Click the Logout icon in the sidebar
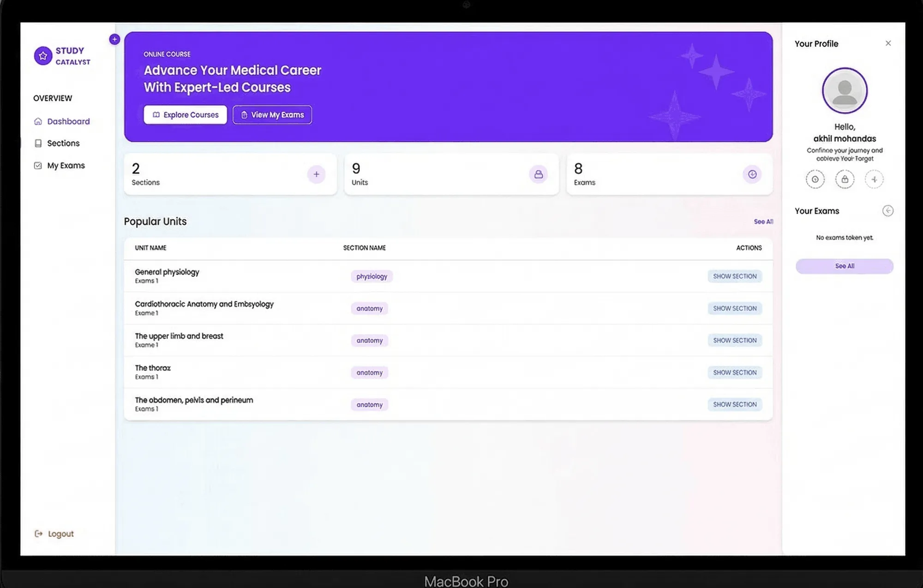Viewport: 923px width, 588px height. tap(38, 534)
